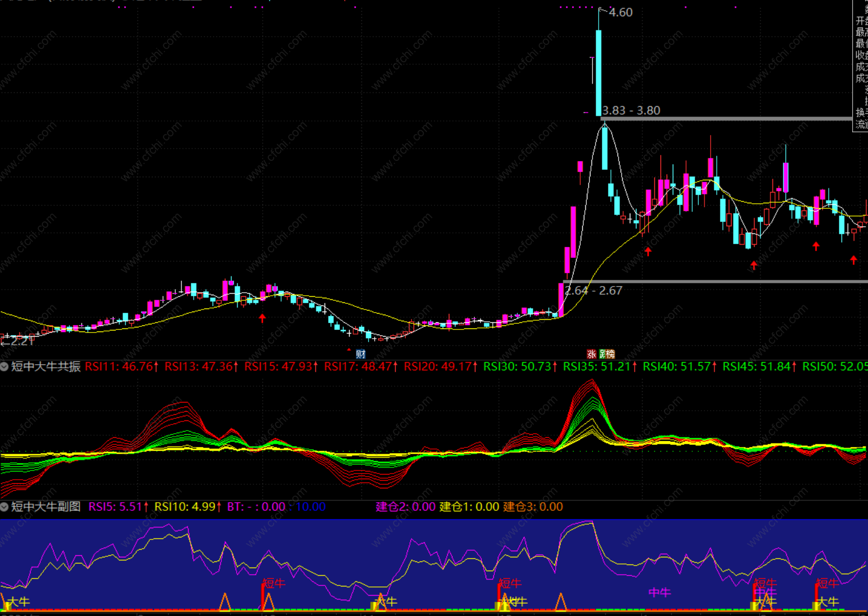868x616 pixels.
Task: Click the 3.83 - 3.80 gap price label
Action: point(631,110)
